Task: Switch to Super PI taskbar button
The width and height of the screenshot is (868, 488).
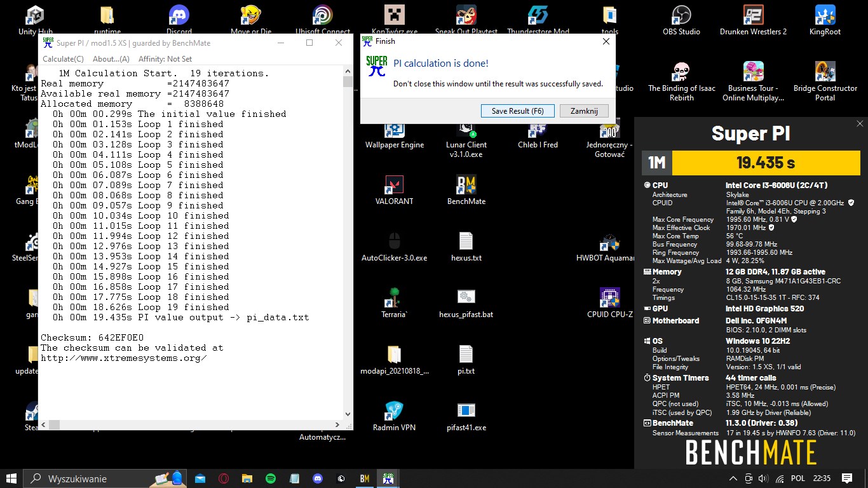Action: tap(388, 478)
